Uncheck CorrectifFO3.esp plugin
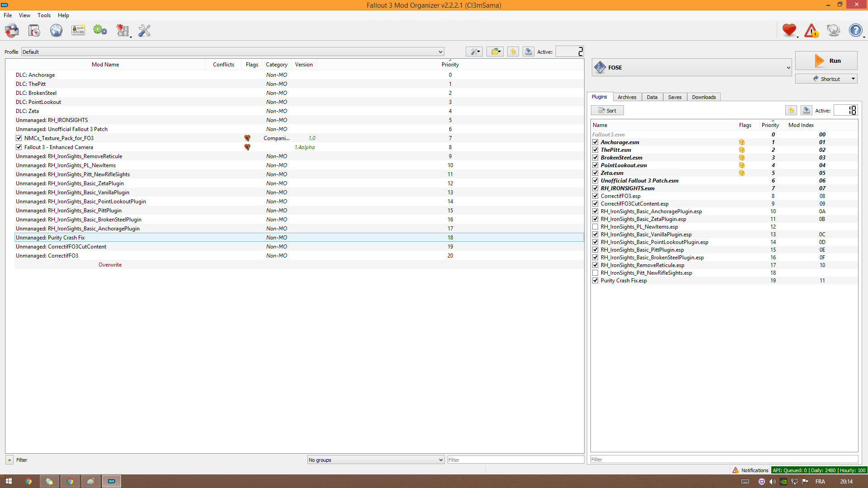The width and height of the screenshot is (868, 488). point(595,196)
